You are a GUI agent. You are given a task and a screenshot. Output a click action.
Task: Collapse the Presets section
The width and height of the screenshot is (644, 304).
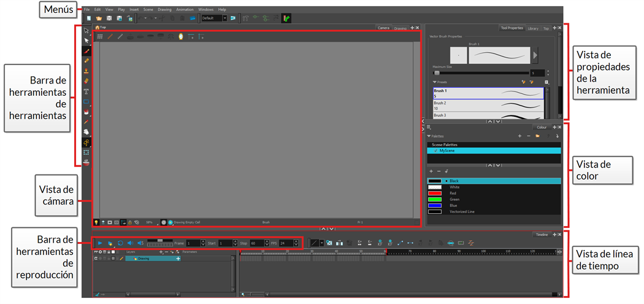click(434, 81)
